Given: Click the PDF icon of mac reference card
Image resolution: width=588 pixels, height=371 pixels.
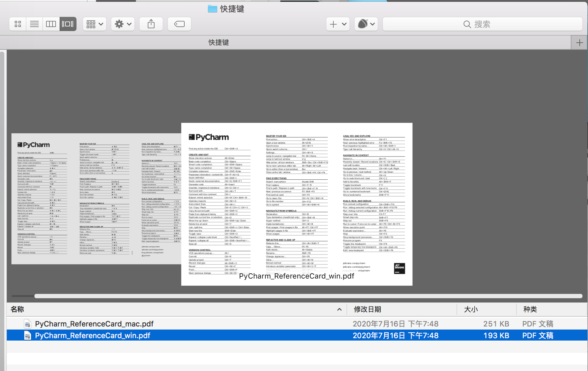Looking at the screenshot, I should coord(28,324).
